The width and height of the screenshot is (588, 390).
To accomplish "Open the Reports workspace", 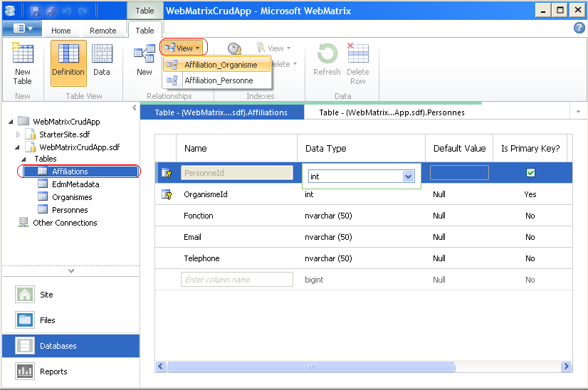I will (x=53, y=371).
